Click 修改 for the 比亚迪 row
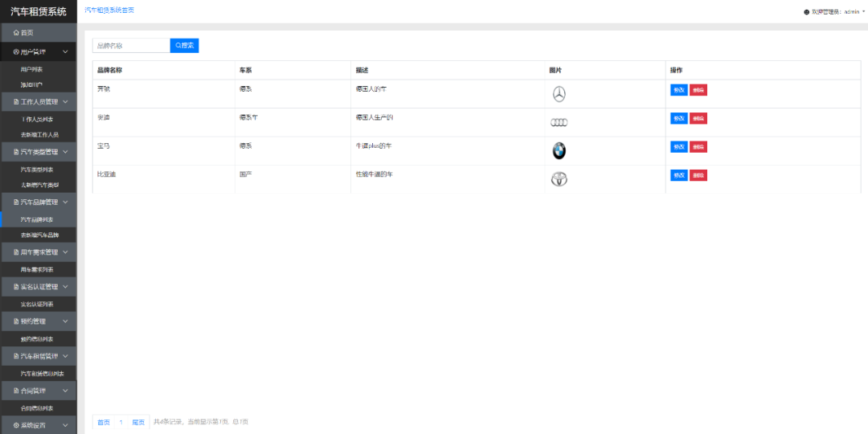 pyautogui.click(x=679, y=175)
